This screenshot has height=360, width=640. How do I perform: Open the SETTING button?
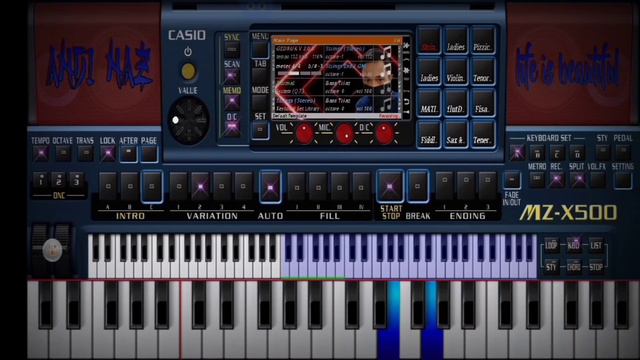click(622, 181)
